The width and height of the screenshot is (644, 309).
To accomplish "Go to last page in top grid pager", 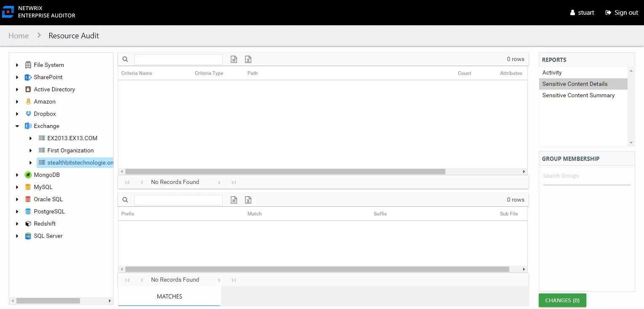I will [x=234, y=182].
